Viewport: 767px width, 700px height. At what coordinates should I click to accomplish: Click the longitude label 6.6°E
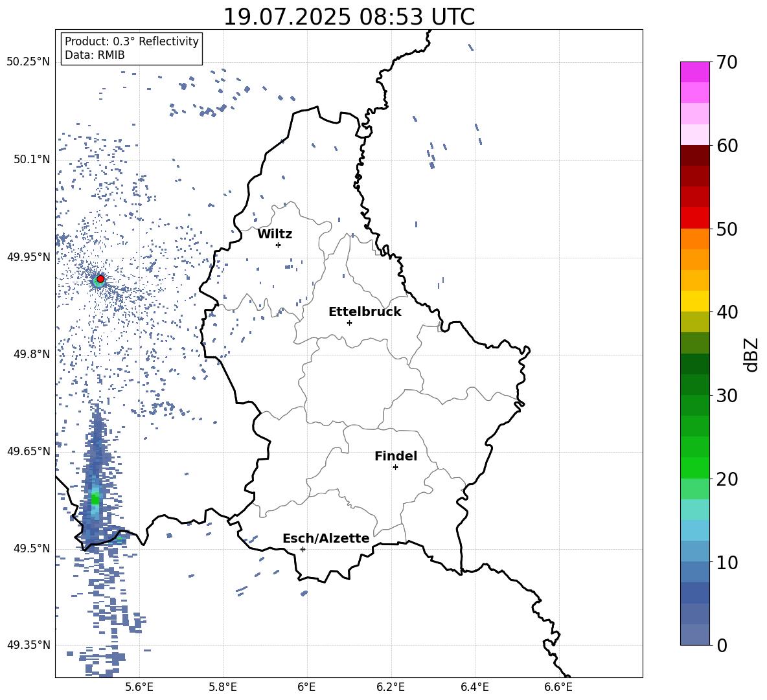tap(558, 687)
